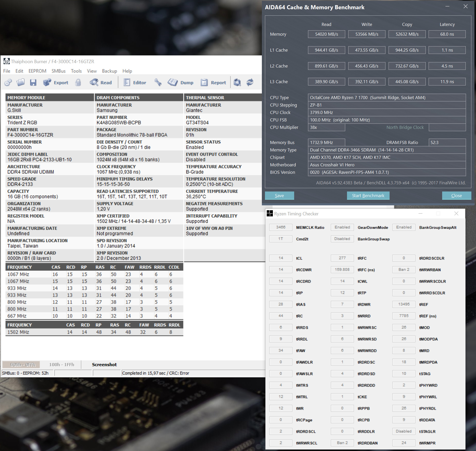This screenshot has width=476, height=451.
Task: Click the Motherboard Asus Crosshair VI Hero field
Action: [x=387, y=165]
